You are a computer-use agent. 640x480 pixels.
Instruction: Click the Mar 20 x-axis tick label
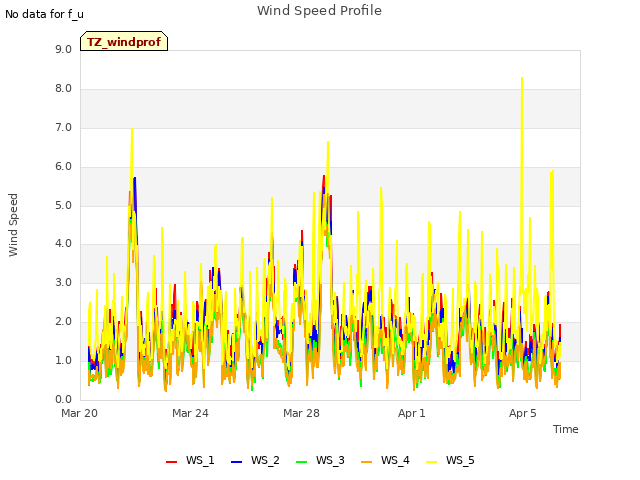pos(80,413)
